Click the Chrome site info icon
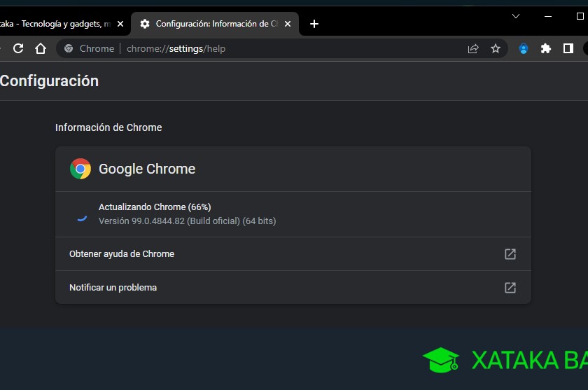This screenshot has width=588, height=390. pyautogui.click(x=69, y=48)
